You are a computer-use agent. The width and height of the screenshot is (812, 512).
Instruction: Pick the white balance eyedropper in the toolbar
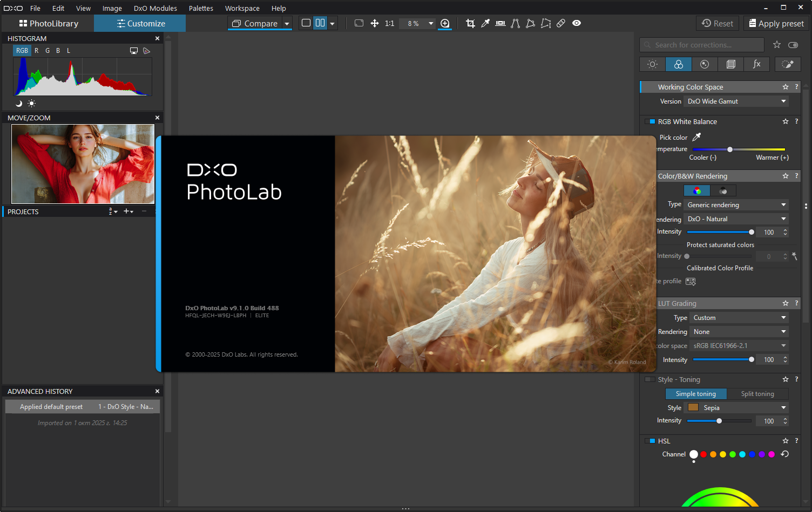click(x=485, y=23)
